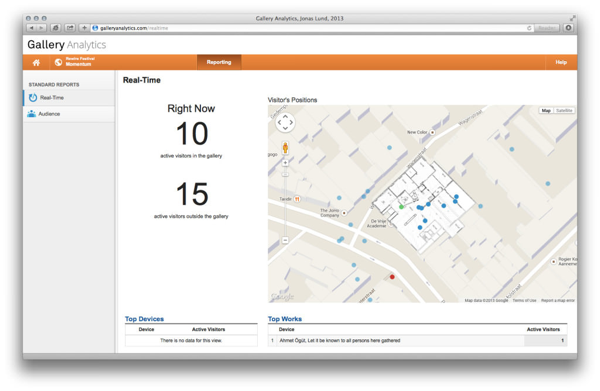Viewport: 600px width, 391px height.
Task: Click the Ahmet Ögüt work row
Action: pos(417,340)
